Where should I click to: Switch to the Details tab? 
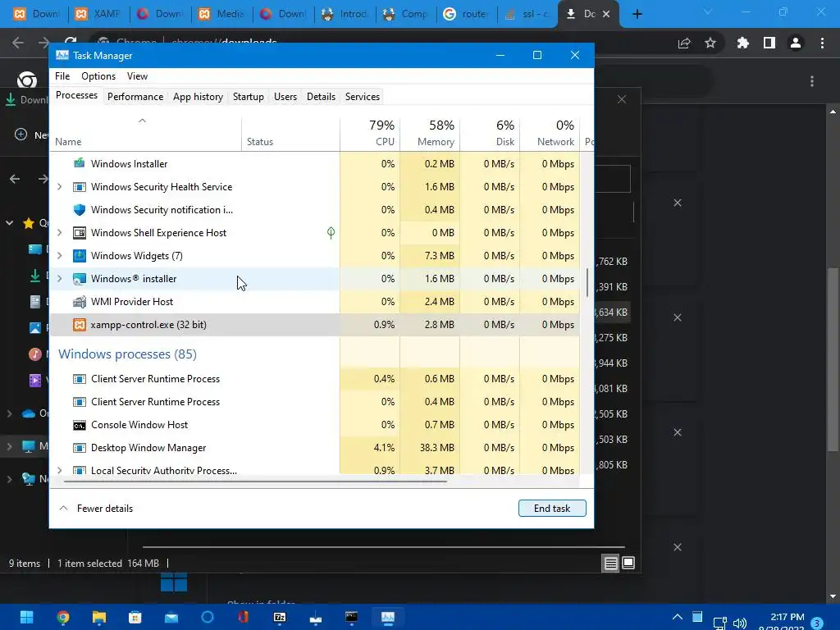click(x=321, y=97)
